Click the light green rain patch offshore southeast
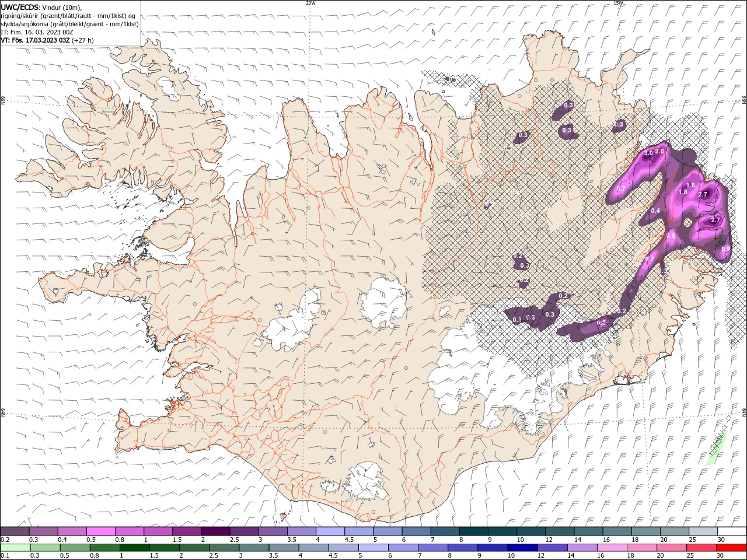 (x=715, y=448)
